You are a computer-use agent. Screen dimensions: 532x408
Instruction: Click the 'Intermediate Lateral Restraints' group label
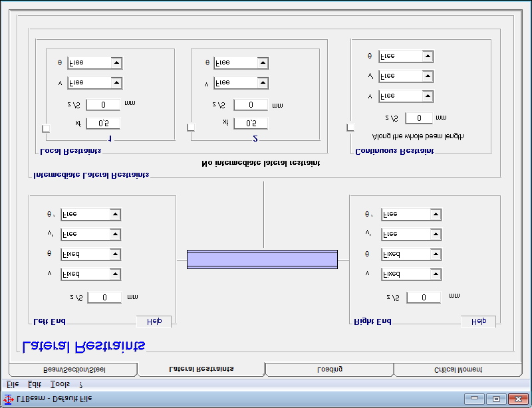[x=91, y=175]
